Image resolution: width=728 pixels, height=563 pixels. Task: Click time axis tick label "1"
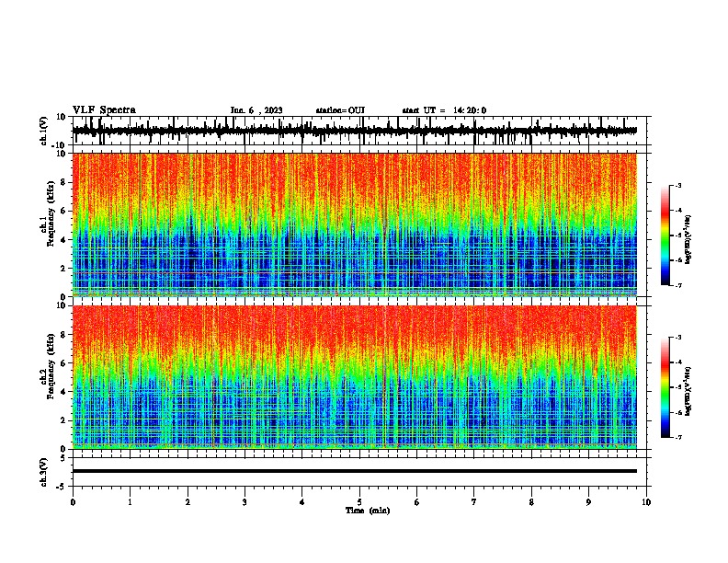130,502
